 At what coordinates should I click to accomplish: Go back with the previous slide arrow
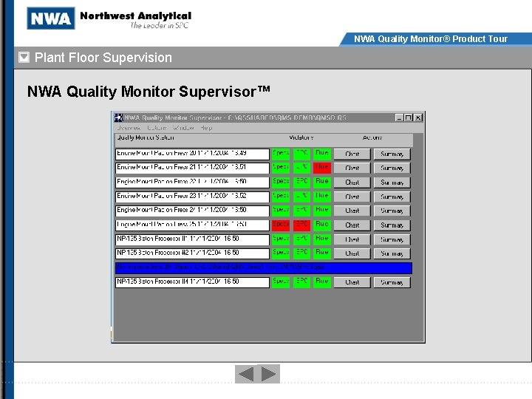pyautogui.click(x=246, y=374)
